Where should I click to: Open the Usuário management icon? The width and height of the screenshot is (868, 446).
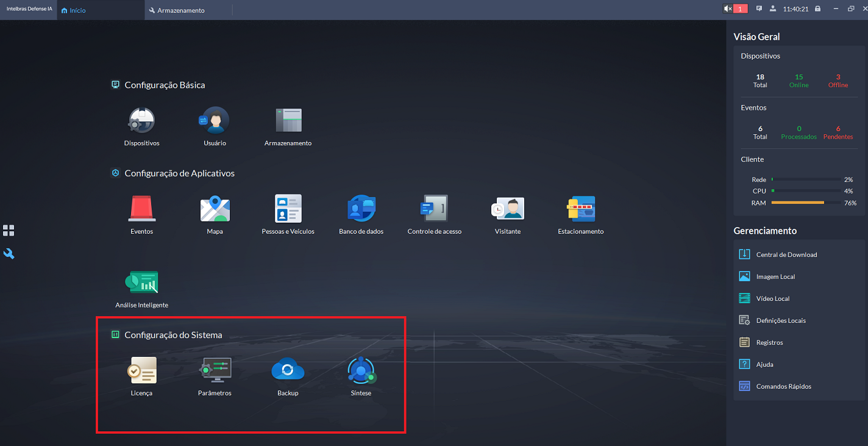click(x=215, y=120)
